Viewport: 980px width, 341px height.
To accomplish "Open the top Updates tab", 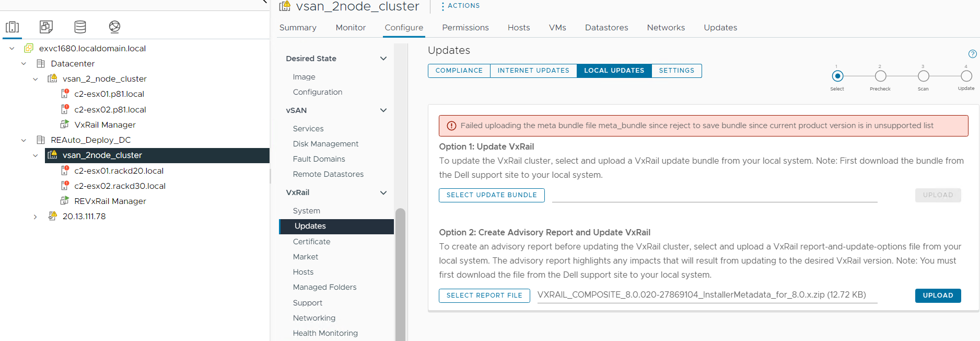I will [720, 28].
